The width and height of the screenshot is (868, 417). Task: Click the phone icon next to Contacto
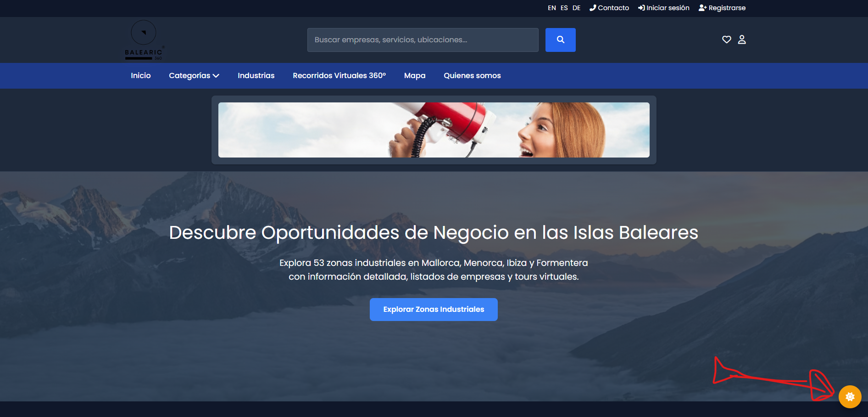click(x=593, y=7)
